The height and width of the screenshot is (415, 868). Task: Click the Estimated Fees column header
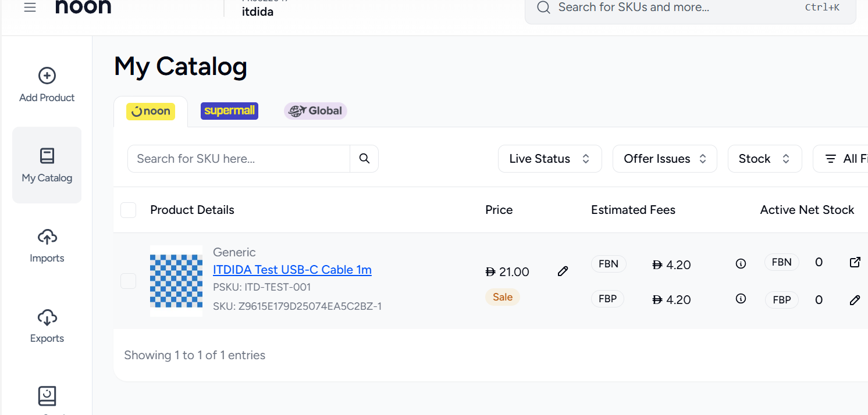633,210
